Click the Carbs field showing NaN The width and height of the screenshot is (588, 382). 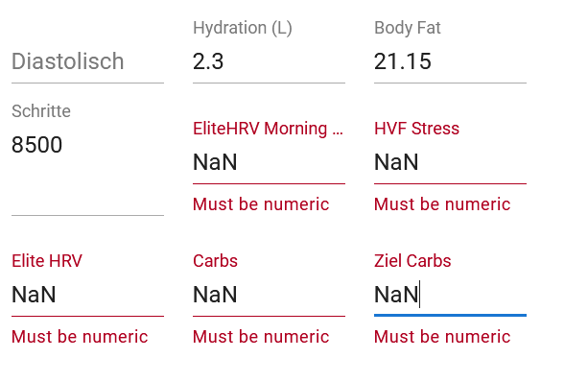[269, 295]
